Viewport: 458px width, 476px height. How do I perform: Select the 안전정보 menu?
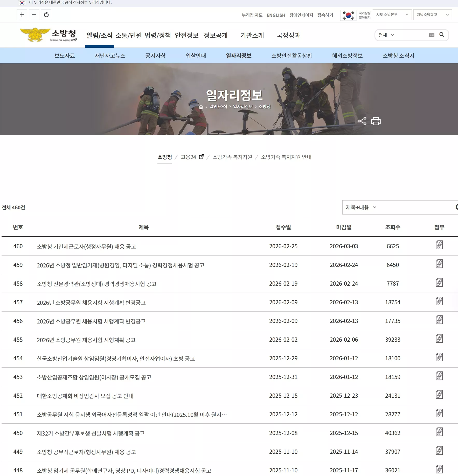[187, 36]
